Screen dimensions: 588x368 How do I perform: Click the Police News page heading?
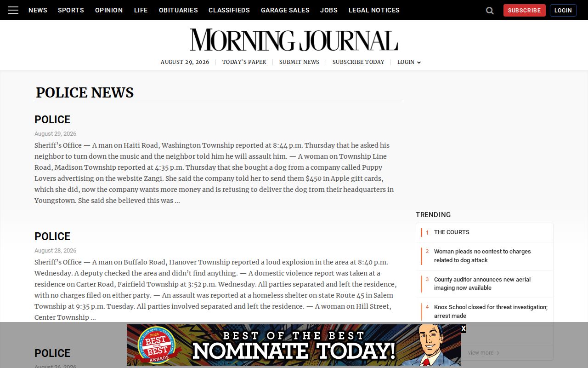(x=85, y=92)
